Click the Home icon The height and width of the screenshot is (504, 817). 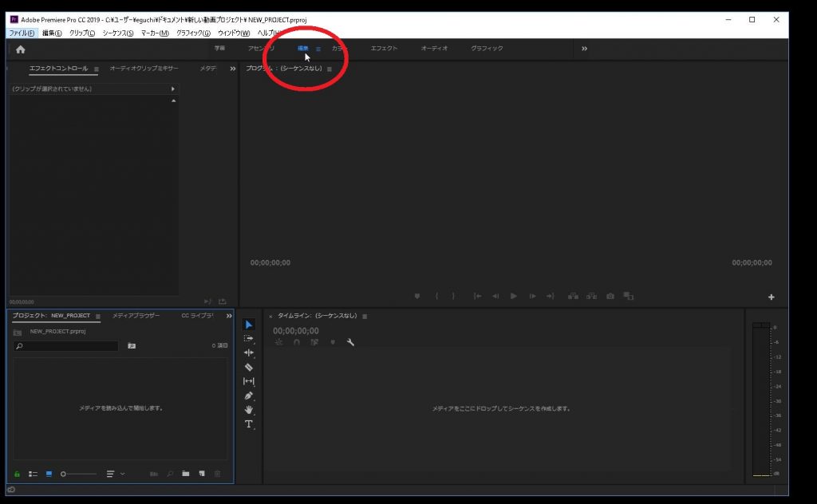(21, 49)
